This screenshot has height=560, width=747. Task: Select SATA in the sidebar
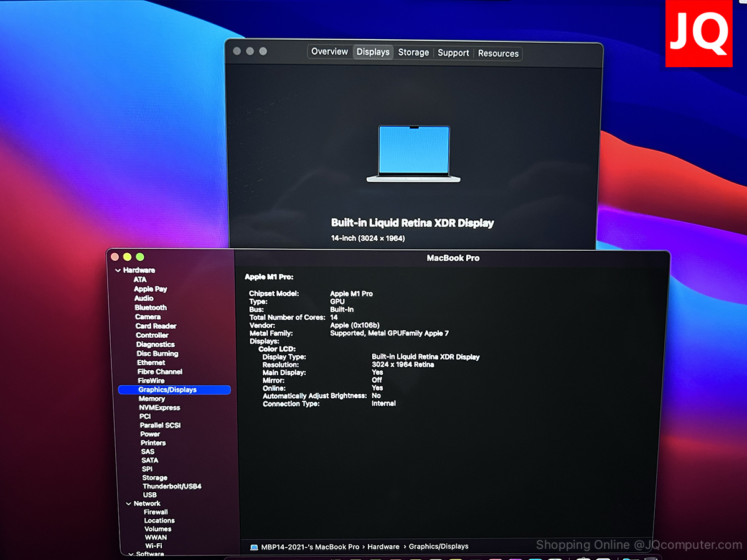(149, 460)
